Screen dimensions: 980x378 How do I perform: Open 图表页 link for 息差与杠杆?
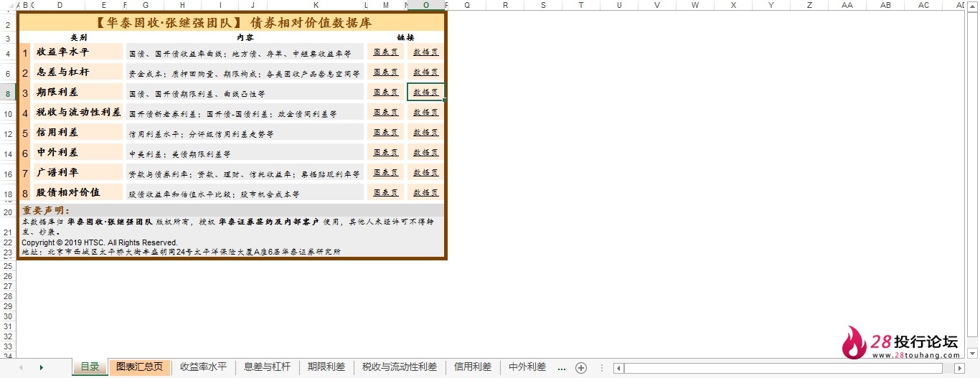click(386, 72)
